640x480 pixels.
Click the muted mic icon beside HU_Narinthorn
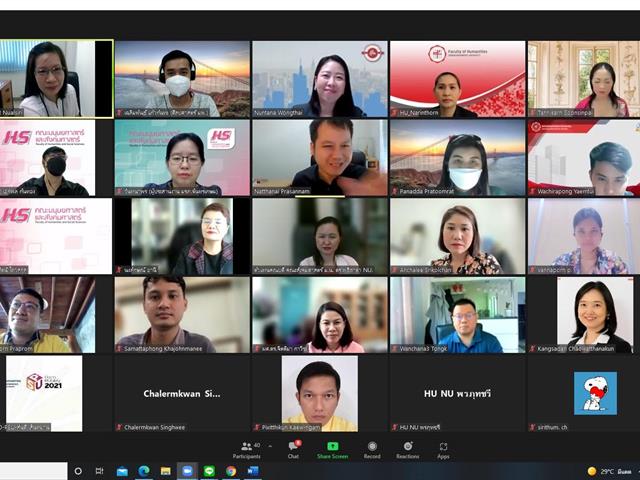click(394, 113)
